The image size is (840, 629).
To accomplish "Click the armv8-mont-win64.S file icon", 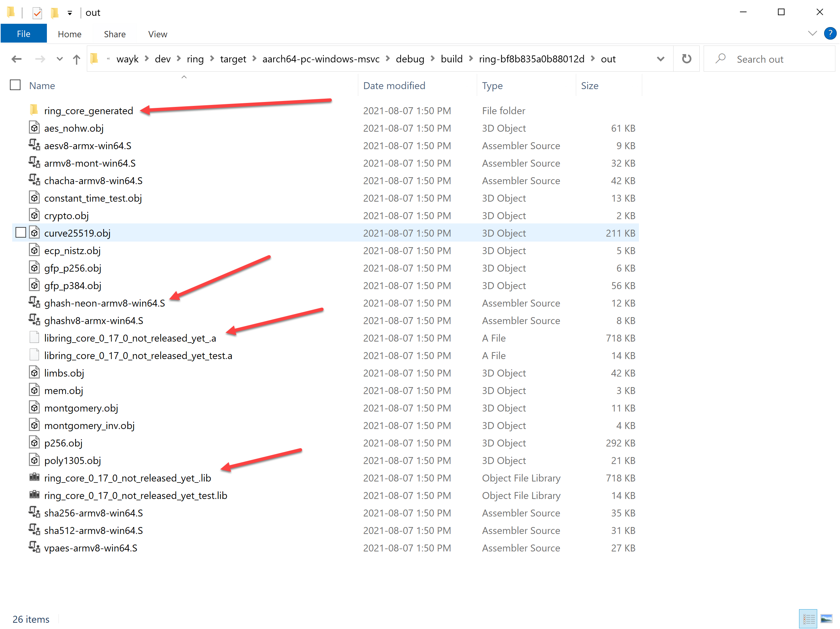I will (x=34, y=163).
